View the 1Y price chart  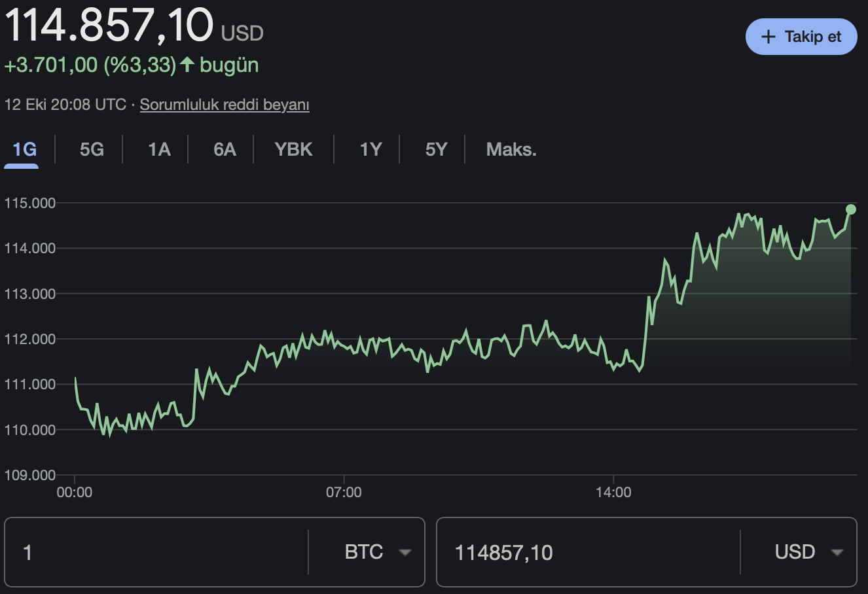(371, 150)
